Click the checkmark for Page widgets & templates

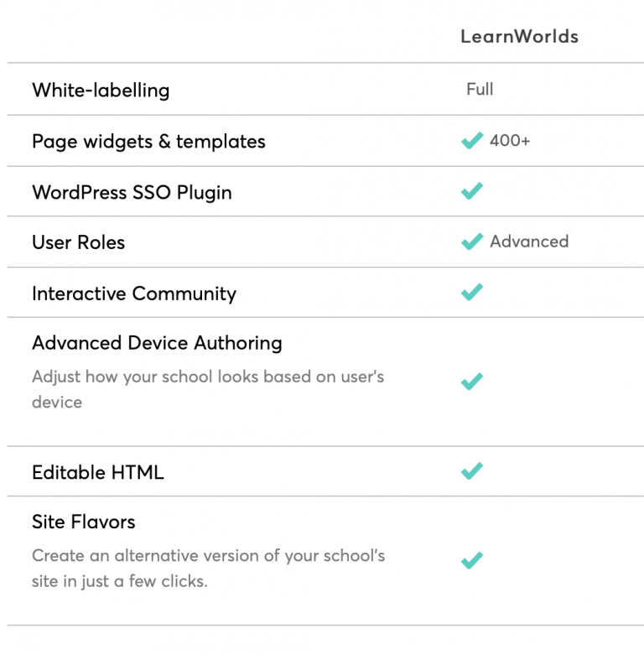tap(472, 140)
